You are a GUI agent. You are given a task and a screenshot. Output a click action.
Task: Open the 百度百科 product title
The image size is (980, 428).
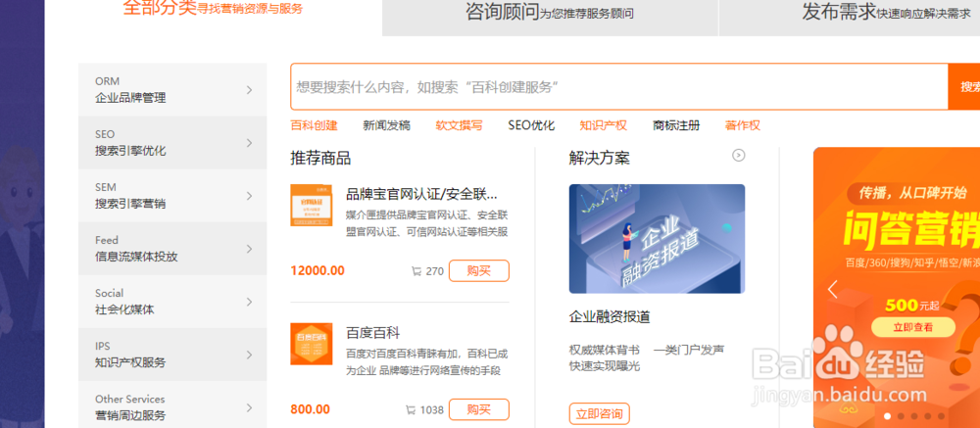[373, 332]
